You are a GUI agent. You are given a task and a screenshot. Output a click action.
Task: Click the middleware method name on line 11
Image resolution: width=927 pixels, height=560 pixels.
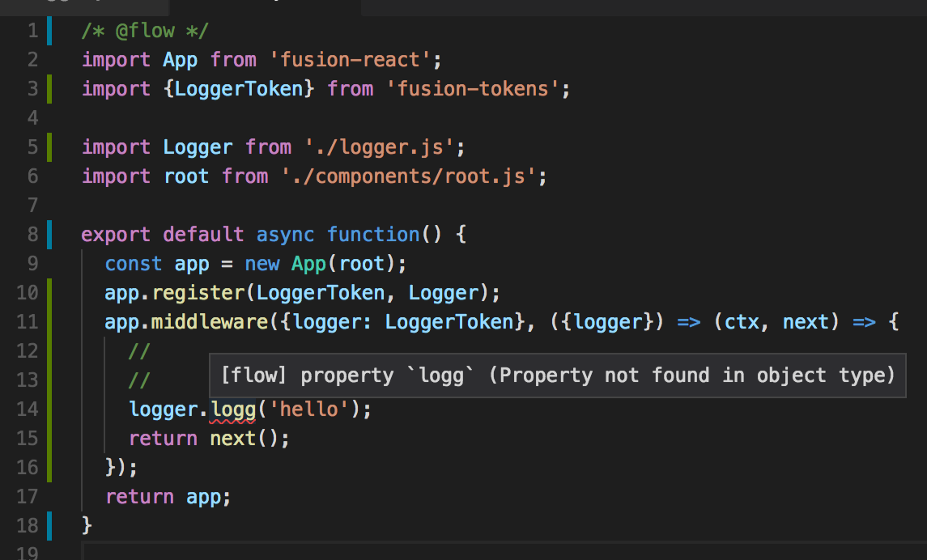[x=210, y=322]
